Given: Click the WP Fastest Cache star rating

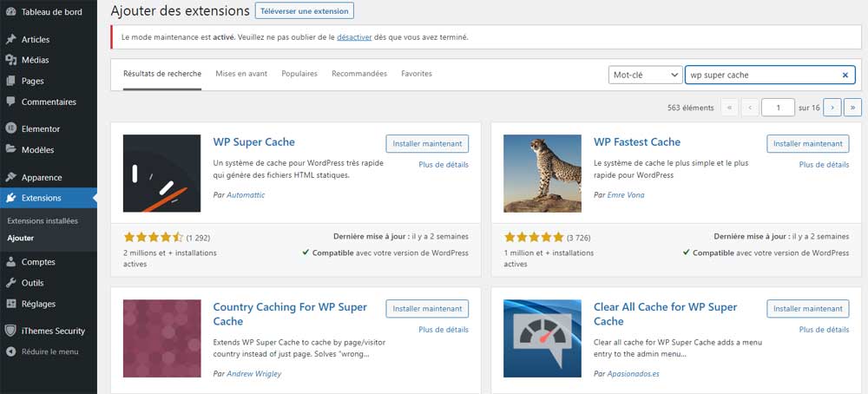Looking at the screenshot, I should pyautogui.click(x=534, y=238).
